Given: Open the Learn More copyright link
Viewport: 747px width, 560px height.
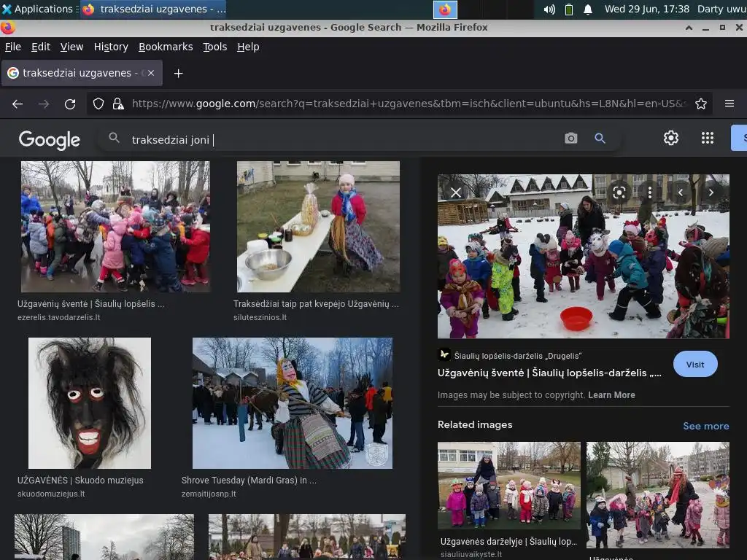Looking at the screenshot, I should click(611, 395).
